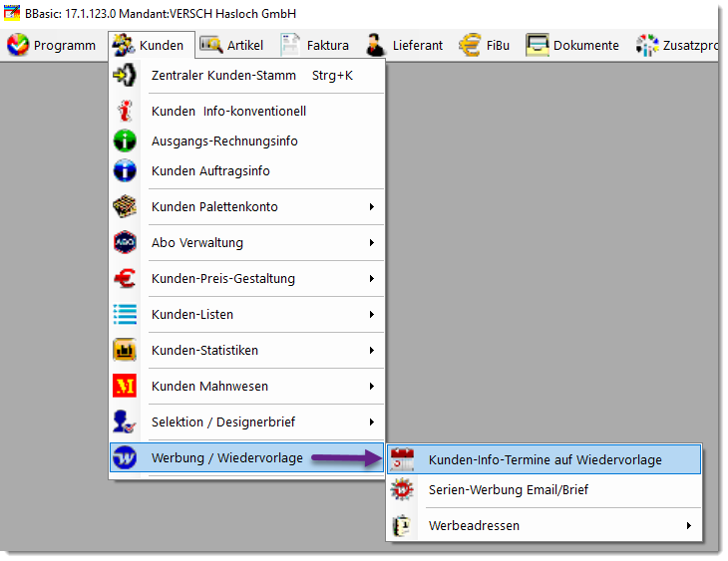This screenshot has width=728, height=561.
Task: Click the Dokumente printer icon
Action: [x=538, y=45]
